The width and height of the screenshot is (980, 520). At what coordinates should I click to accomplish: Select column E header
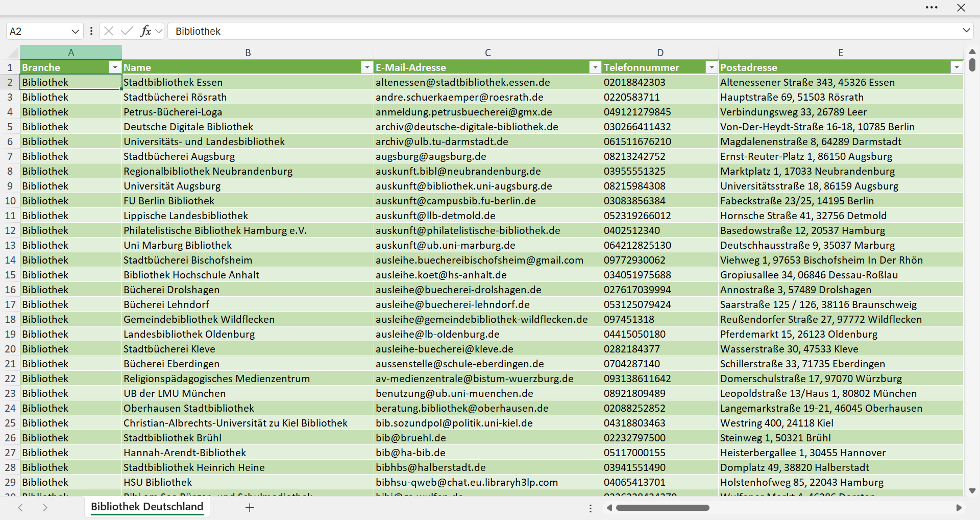pos(841,52)
